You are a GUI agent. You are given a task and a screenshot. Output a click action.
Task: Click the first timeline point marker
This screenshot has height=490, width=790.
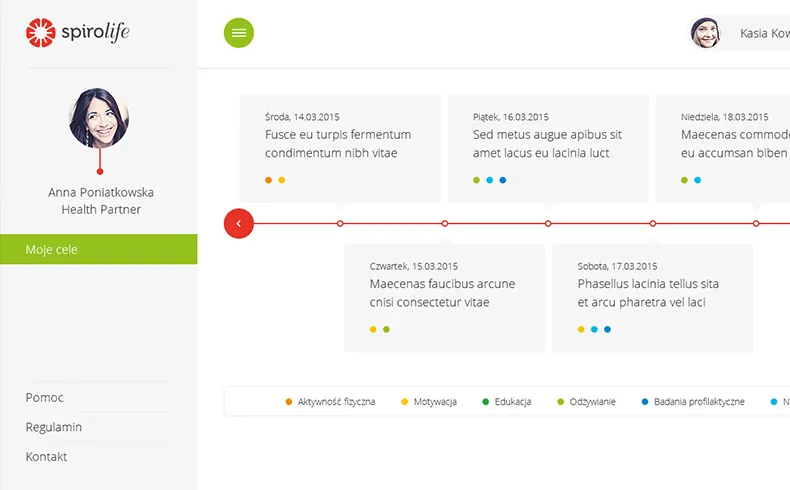tap(340, 223)
